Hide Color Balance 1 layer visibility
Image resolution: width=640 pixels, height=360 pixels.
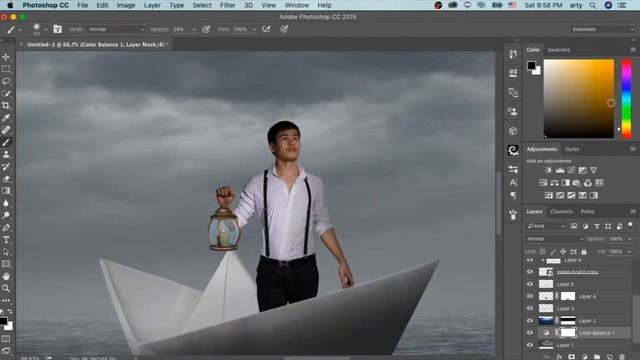(x=530, y=333)
